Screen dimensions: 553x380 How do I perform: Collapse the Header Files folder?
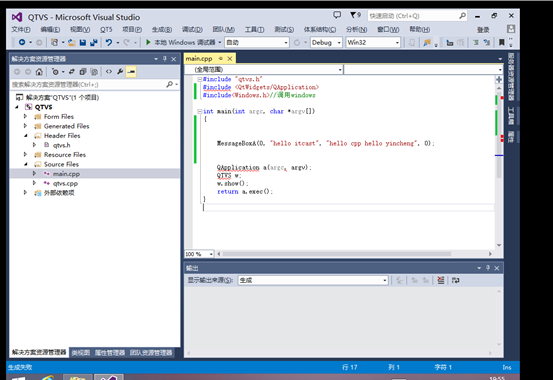point(26,135)
